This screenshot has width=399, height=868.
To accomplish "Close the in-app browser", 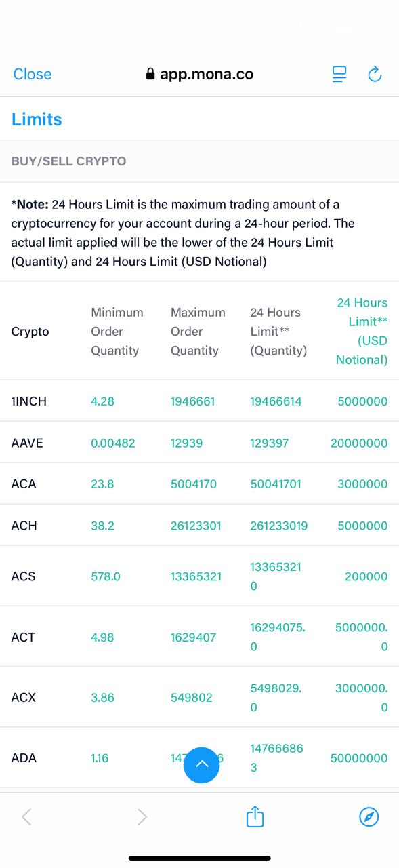I will [33, 74].
